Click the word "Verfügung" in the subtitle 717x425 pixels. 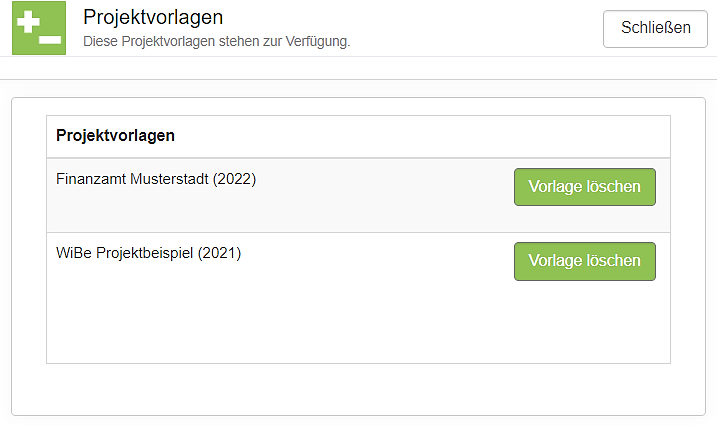[320, 42]
